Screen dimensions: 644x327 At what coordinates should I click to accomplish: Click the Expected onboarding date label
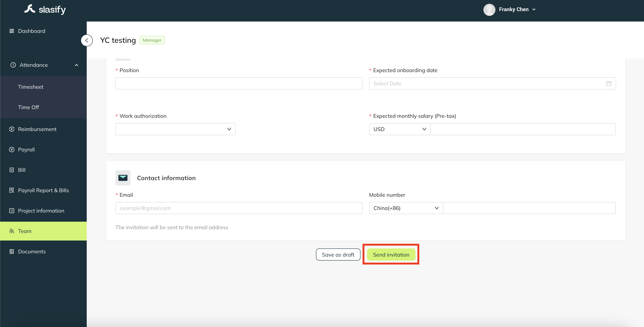click(x=405, y=70)
